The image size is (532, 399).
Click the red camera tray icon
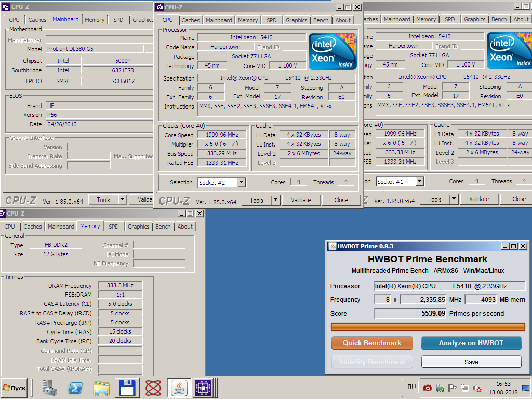point(427,388)
